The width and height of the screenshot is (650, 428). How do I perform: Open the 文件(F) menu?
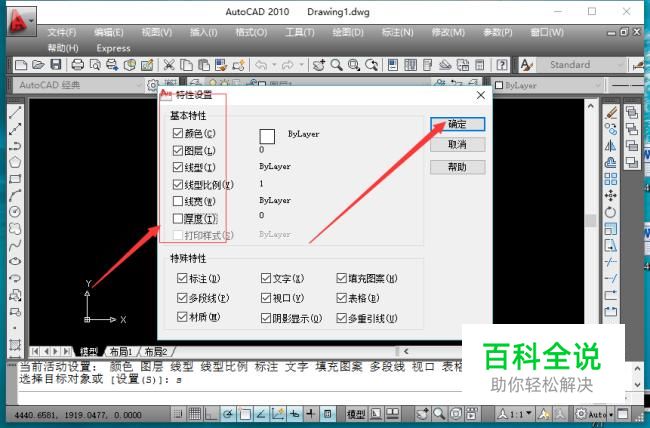click(x=61, y=32)
